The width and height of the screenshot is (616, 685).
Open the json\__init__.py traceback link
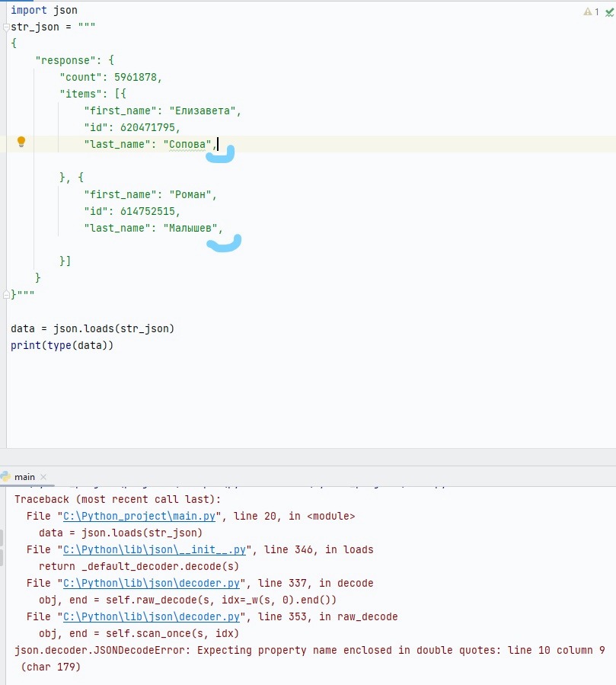(x=155, y=549)
